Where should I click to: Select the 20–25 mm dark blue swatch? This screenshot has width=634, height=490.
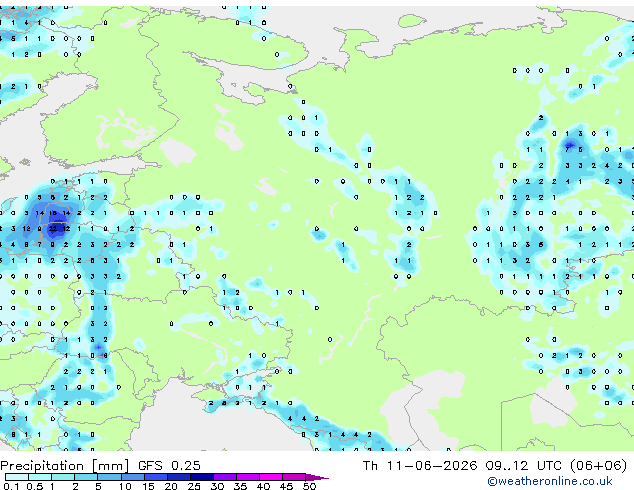point(178,477)
